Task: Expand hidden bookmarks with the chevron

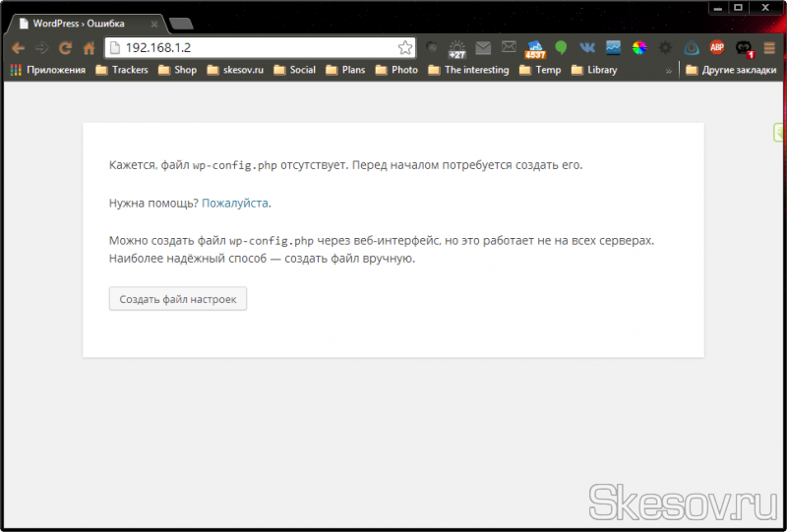Action: click(669, 70)
